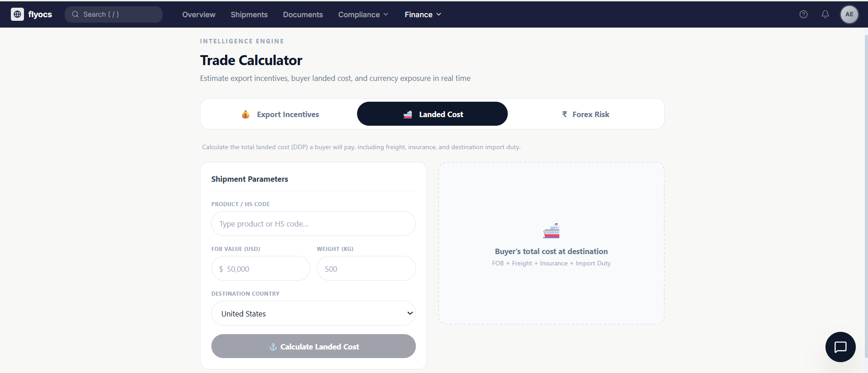Click the search magnifier icon
The image size is (868, 373).
(75, 14)
